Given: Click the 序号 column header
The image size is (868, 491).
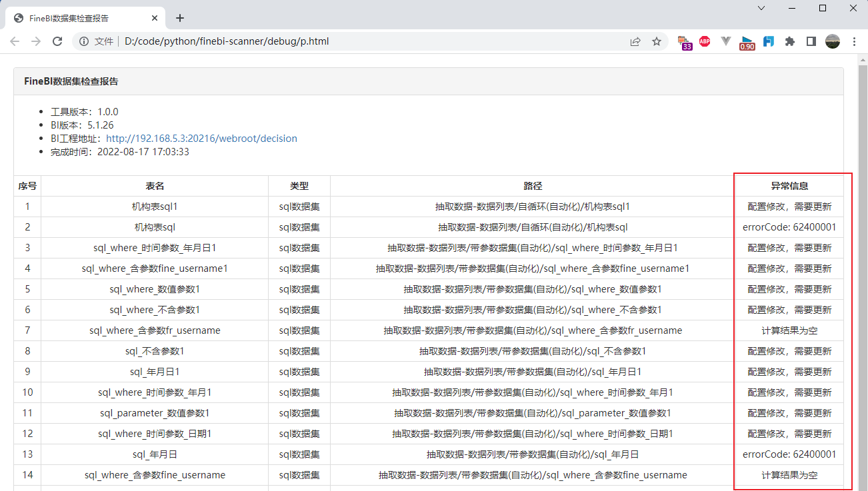Looking at the screenshot, I should coord(27,186).
